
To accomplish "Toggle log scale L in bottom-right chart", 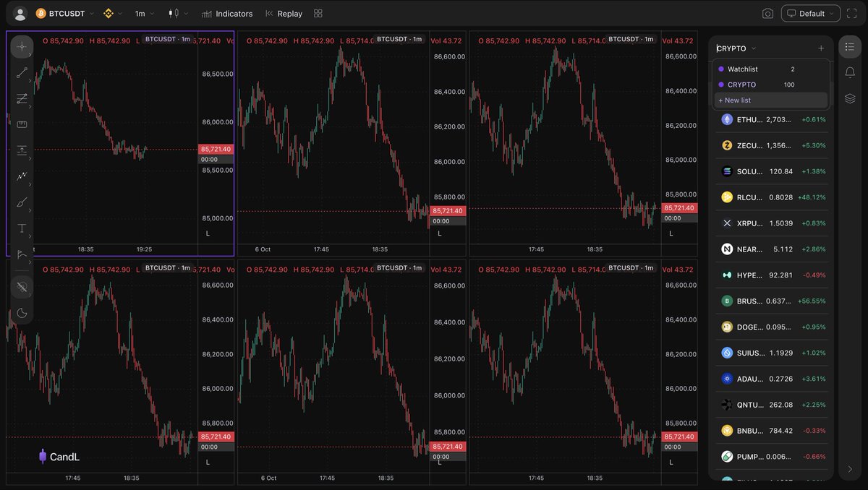I will coord(671,462).
